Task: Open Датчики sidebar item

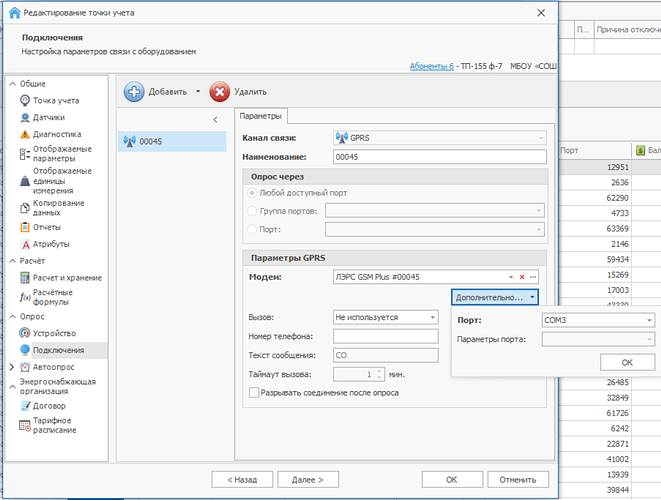Action: (x=42, y=117)
